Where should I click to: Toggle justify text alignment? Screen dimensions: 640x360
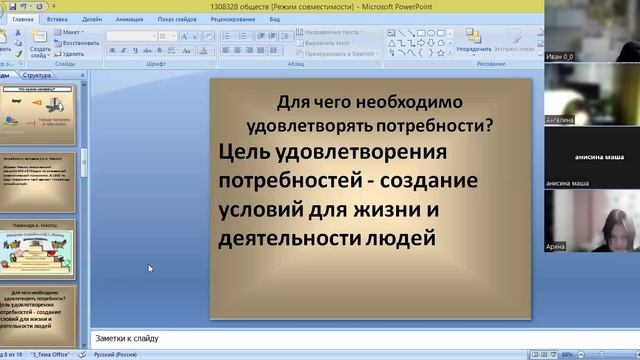(261, 50)
